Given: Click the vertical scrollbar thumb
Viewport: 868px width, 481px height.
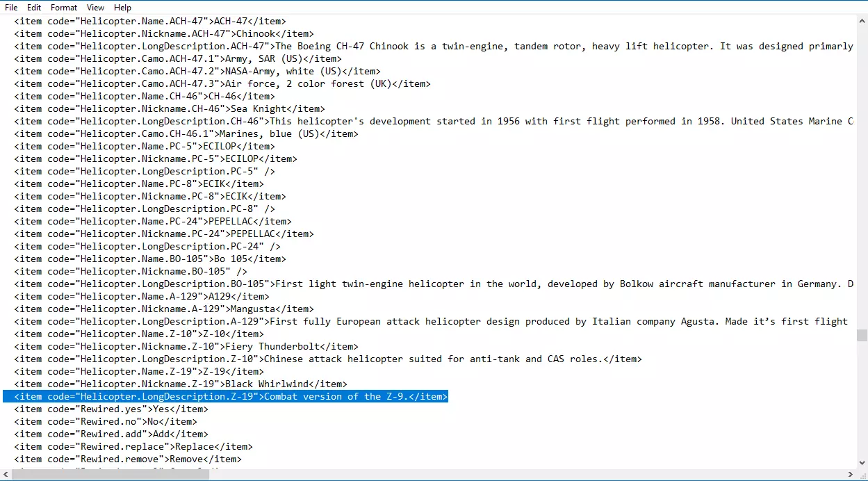Looking at the screenshot, I should click(862, 335).
